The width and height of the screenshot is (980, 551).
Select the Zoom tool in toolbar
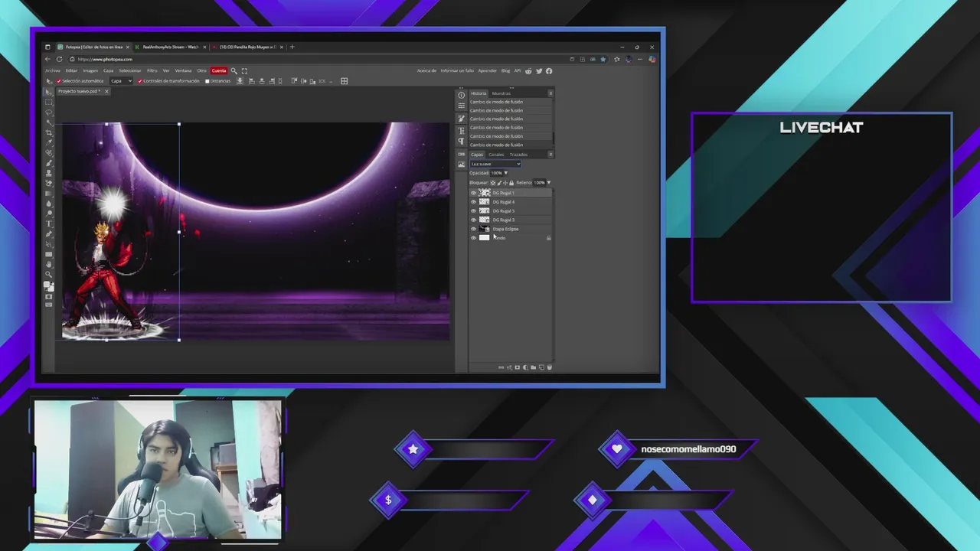49,274
